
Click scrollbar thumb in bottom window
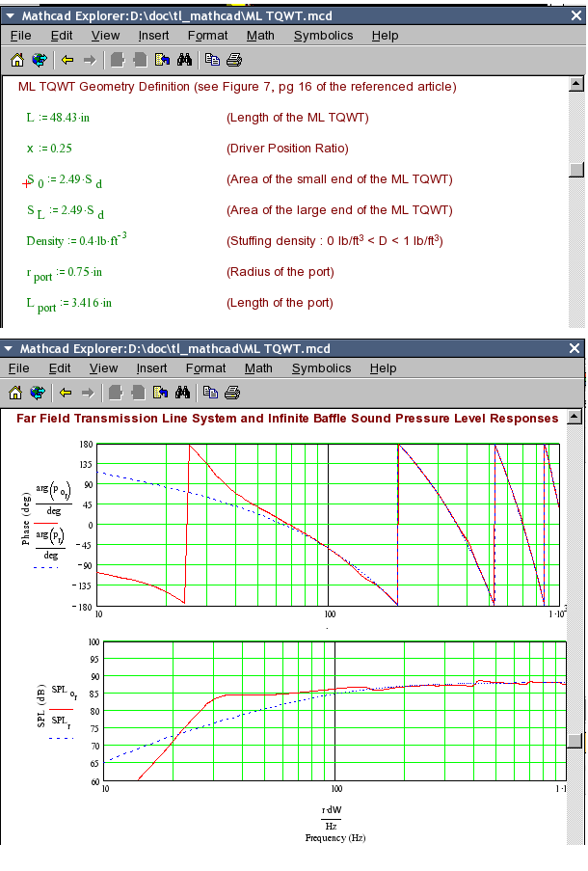pos(575,741)
